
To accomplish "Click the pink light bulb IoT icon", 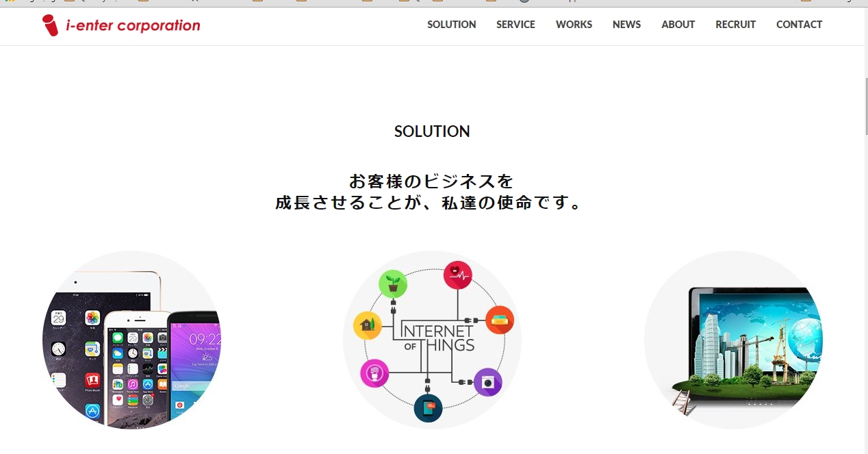I will (374, 373).
